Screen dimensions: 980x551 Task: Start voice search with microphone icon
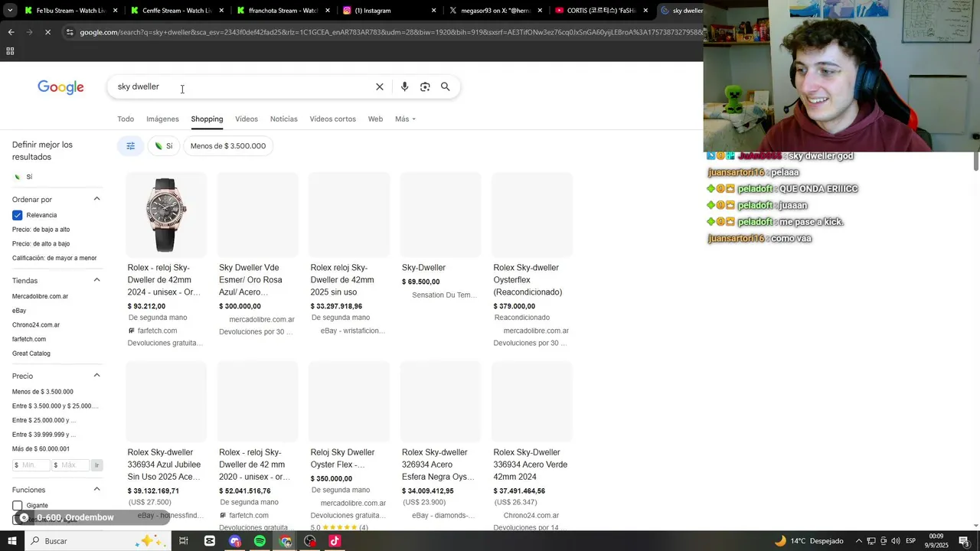pyautogui.click(x=404, y=86)
